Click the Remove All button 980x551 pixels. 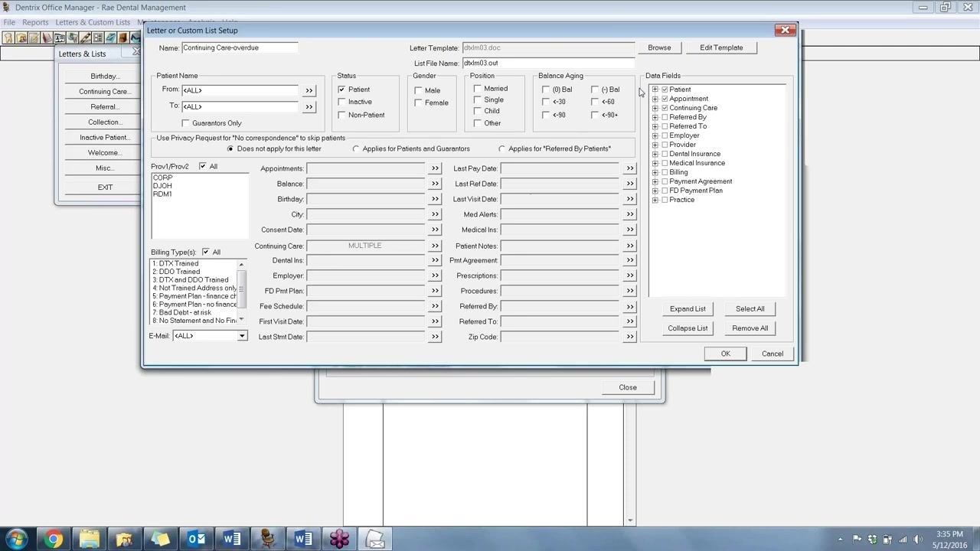click(750, 328)
